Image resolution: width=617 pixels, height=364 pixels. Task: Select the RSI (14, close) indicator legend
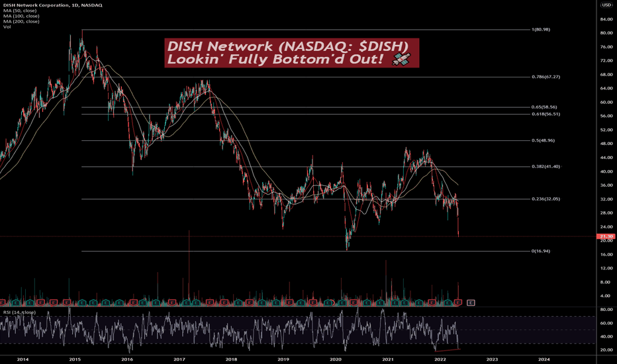19,312
